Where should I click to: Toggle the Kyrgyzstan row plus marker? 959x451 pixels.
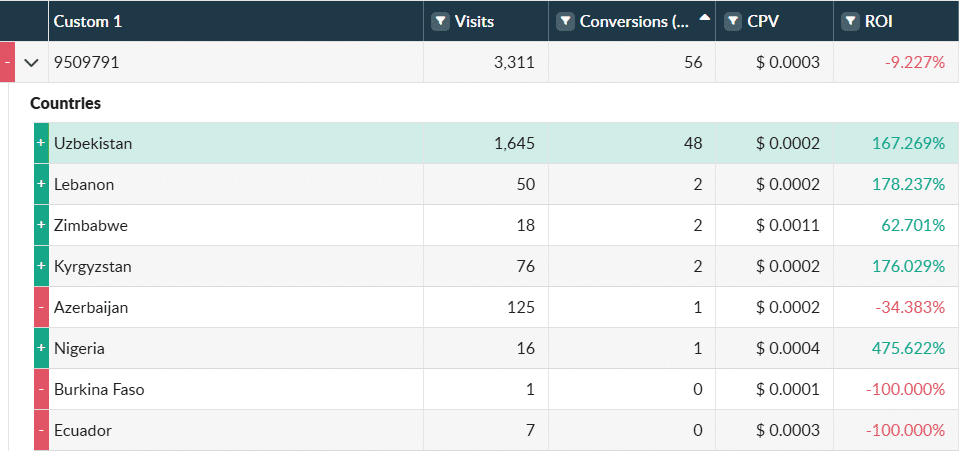coord(41,267)
